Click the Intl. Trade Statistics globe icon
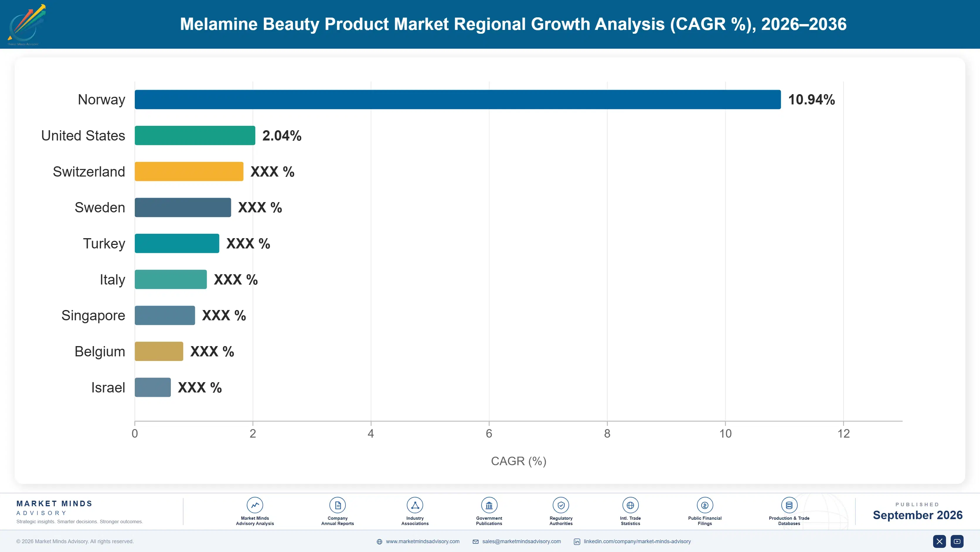Viewport: 980px width, 552px height. 630,505
